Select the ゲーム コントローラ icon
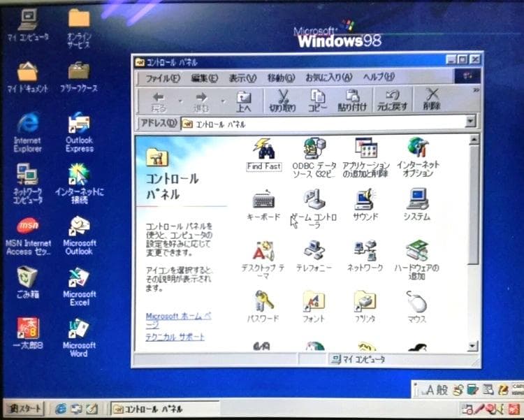 (314, 209)
